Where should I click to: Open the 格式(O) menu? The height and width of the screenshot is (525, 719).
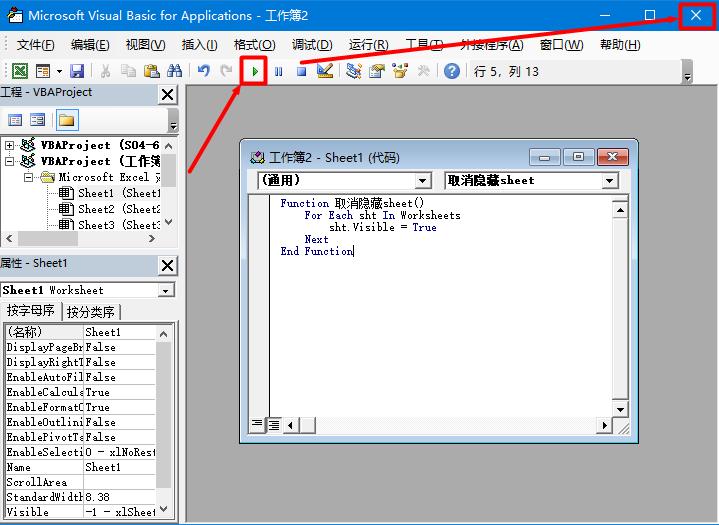pos(254,45)
